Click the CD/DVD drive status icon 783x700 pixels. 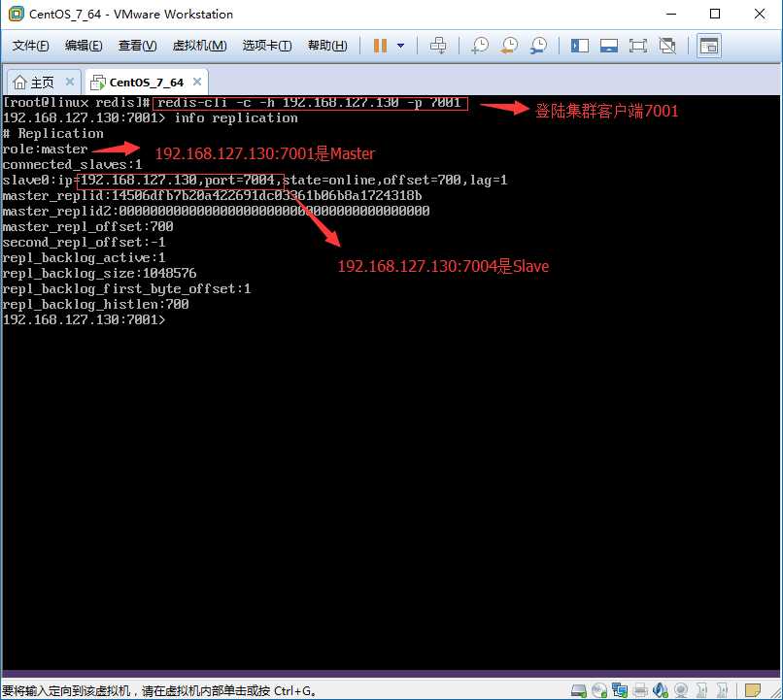(x=599, y=690)
